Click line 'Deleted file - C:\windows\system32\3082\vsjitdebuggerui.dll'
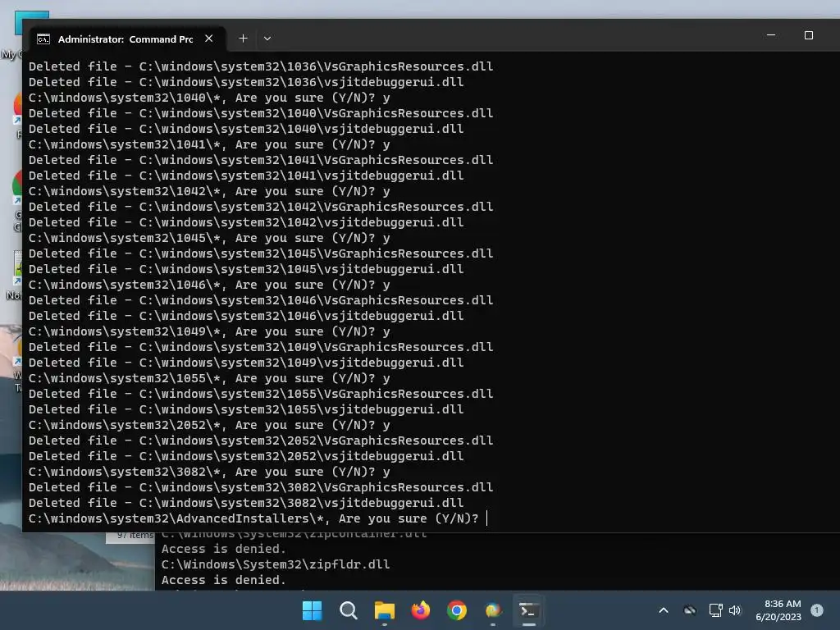This screenshot has width=840, height=630. (246, 503)
